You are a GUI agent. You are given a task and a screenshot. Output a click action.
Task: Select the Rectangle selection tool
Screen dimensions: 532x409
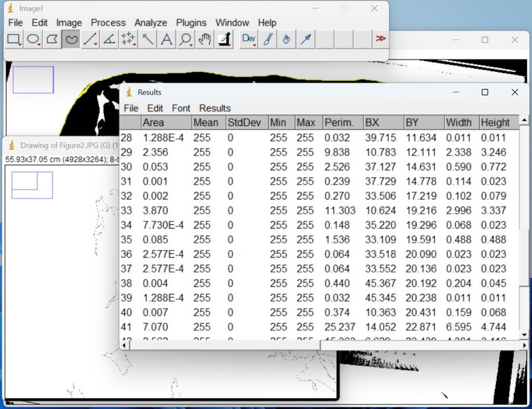tap(14, 38)
